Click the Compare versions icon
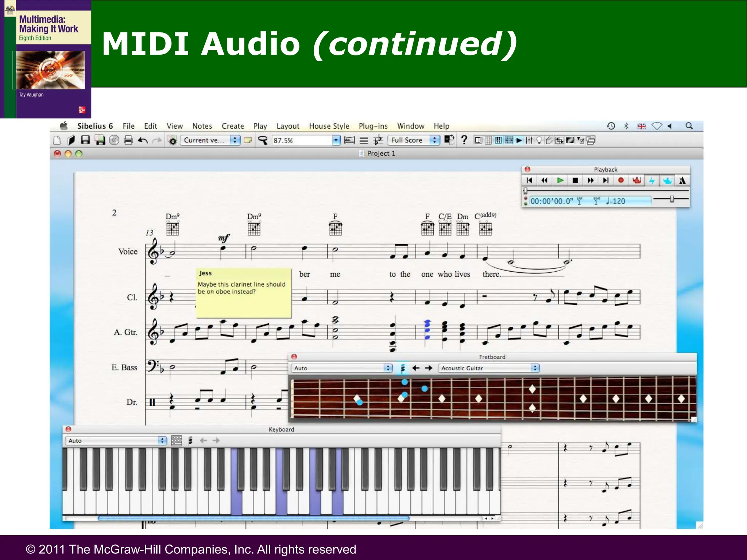Image resolution: width=747 pixels, height=560 pixels. click(x=560, y=140)
